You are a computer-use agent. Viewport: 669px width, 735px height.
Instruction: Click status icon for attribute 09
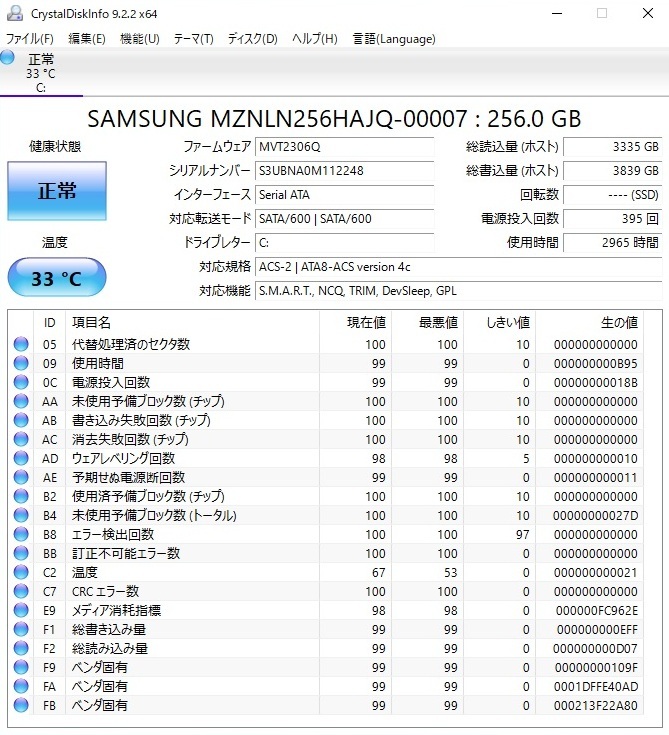pos(21,363)
